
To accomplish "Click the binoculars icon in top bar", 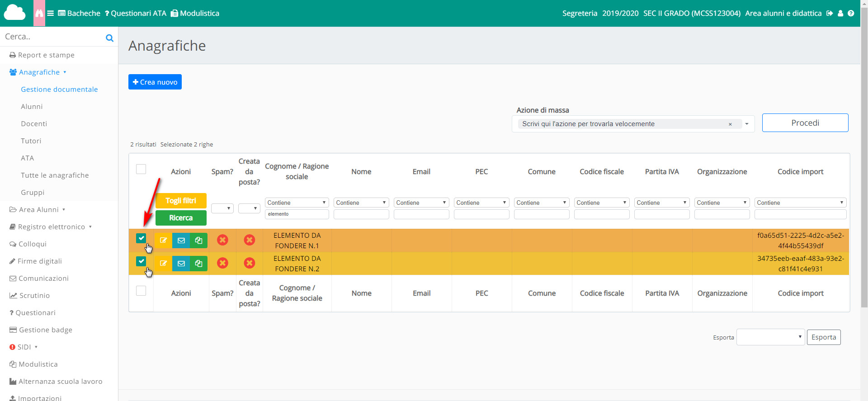I will (39, 14).
